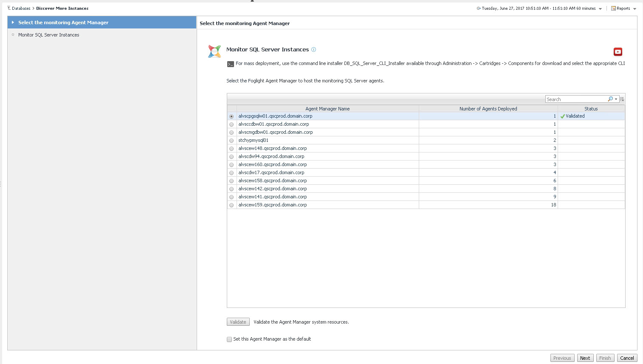
Task: Enable Set this Agent Manager as default
Action: click(229, 339)
